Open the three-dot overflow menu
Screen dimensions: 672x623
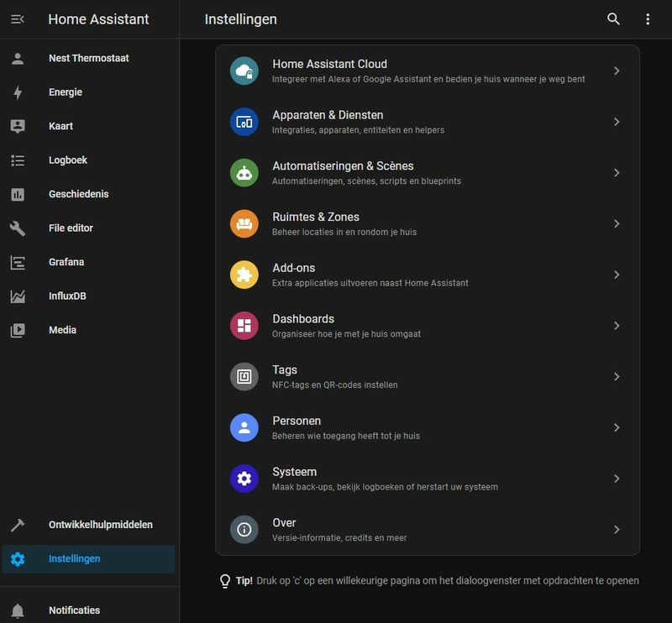(x=648, y=19)
